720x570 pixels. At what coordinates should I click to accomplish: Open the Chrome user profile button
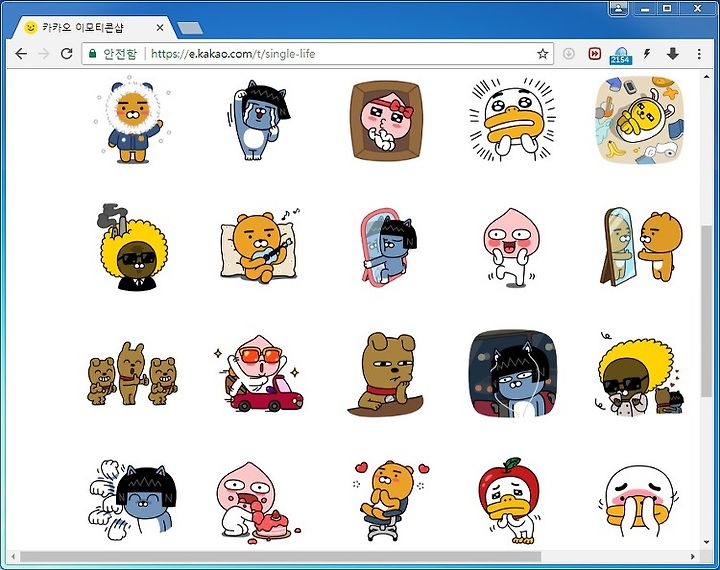[x=618, y=9]
